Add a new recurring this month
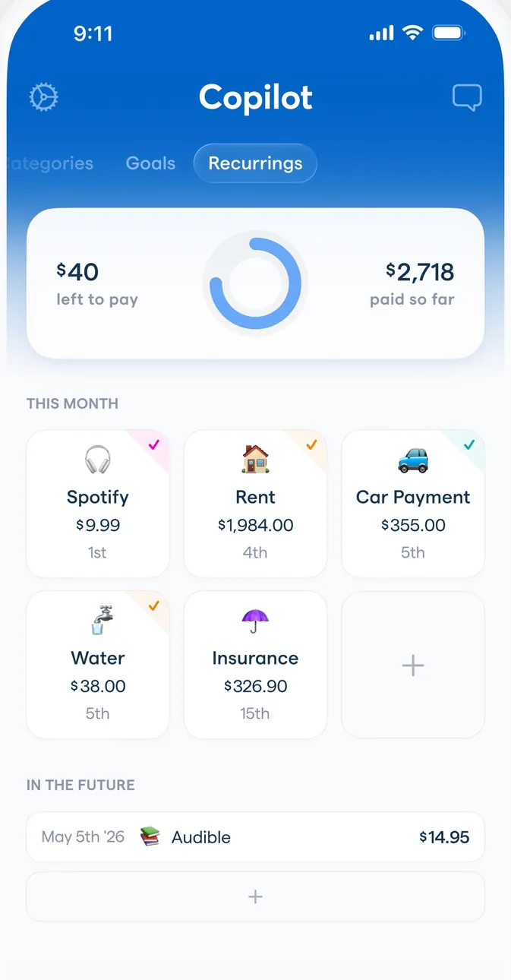The height and width of the screenshot is (980, 511). [413, 665]
